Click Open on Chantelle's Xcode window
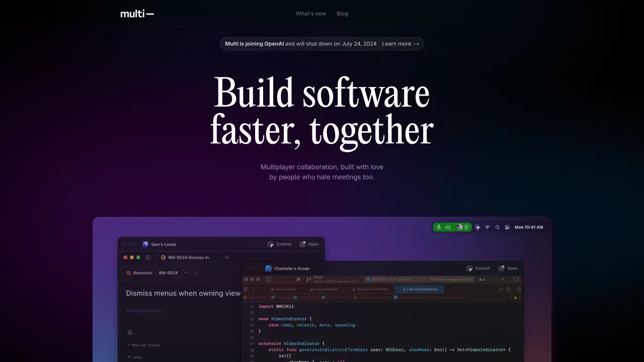 coord(508,268)
